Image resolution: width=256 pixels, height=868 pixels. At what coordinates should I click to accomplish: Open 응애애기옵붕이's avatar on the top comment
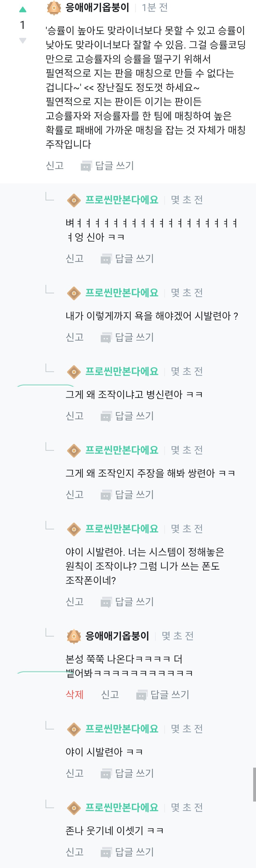pos(54,8)
